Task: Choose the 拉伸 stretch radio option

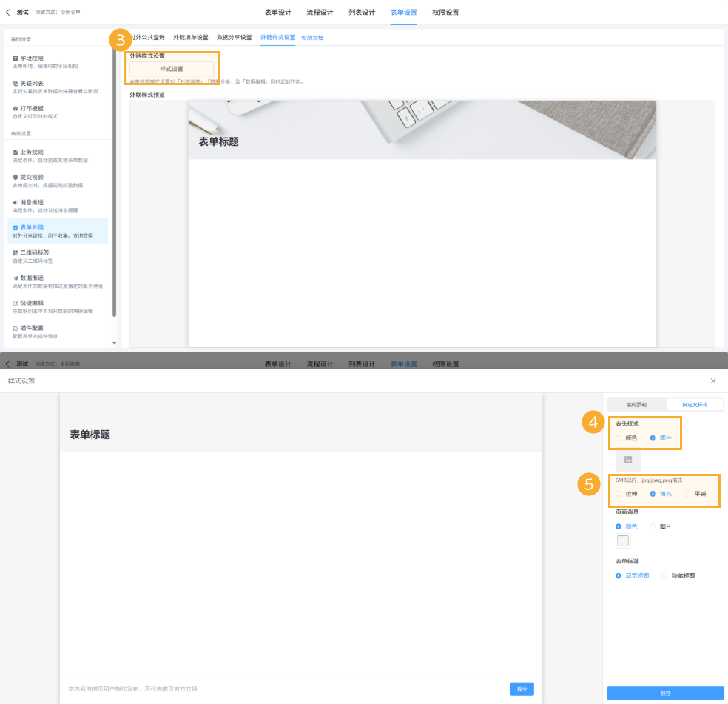Action: 619,493
